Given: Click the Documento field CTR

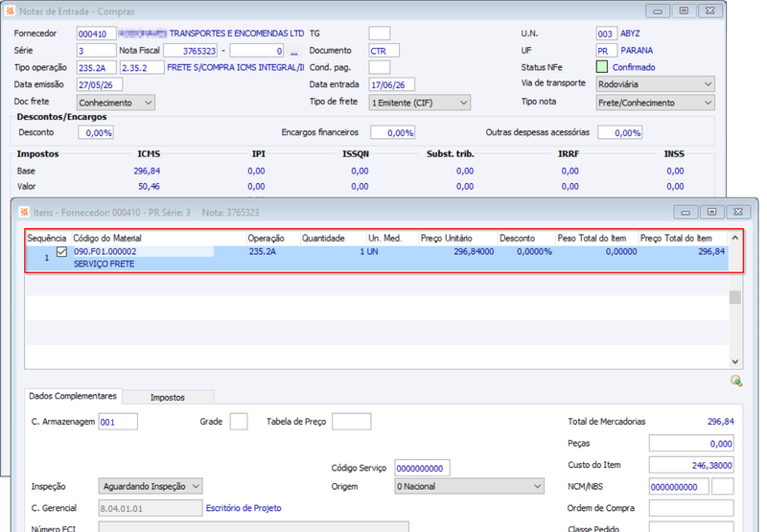Looking at the screenshot, I should click(384, 51).
